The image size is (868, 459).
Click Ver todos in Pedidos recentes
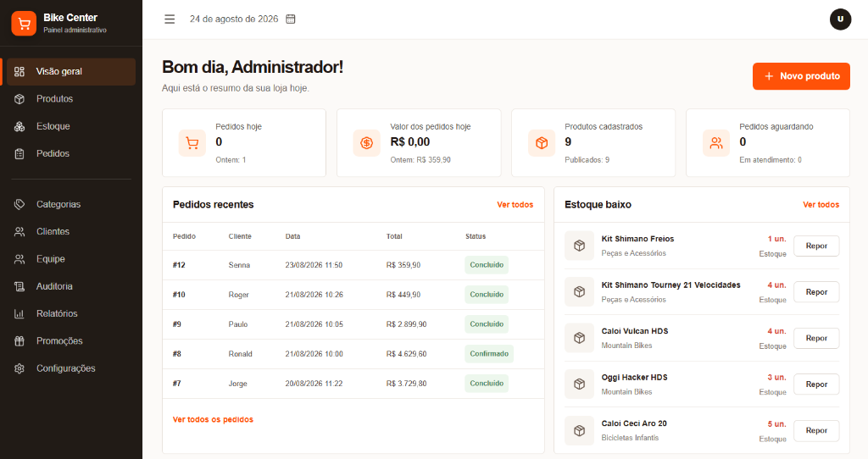515,205
